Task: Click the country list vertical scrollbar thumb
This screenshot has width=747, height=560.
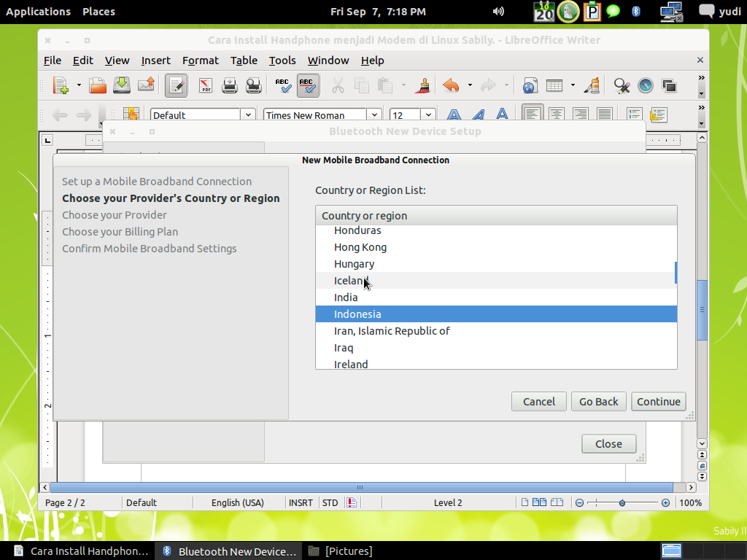Action: (x=676, y=273)
